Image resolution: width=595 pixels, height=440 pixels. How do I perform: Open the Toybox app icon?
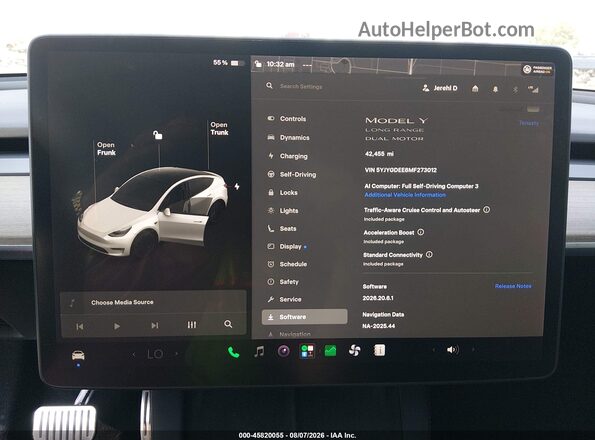307,351
